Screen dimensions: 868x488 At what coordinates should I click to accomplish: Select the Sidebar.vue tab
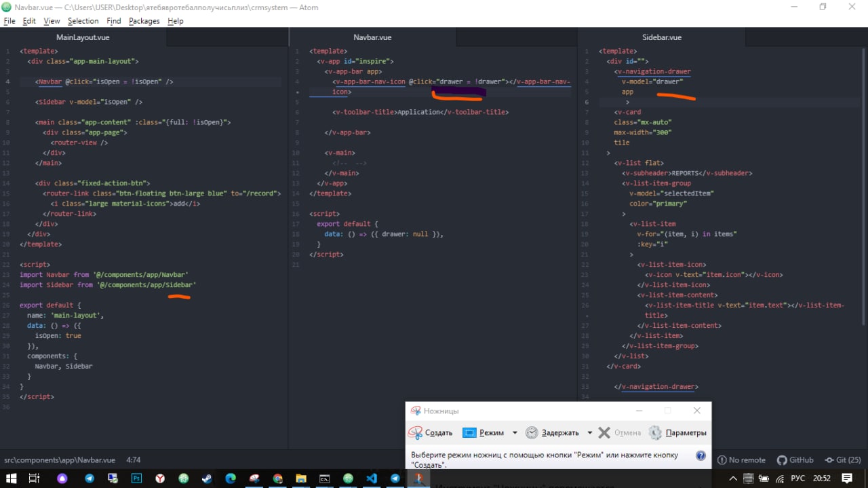click(x=662, y=37)
